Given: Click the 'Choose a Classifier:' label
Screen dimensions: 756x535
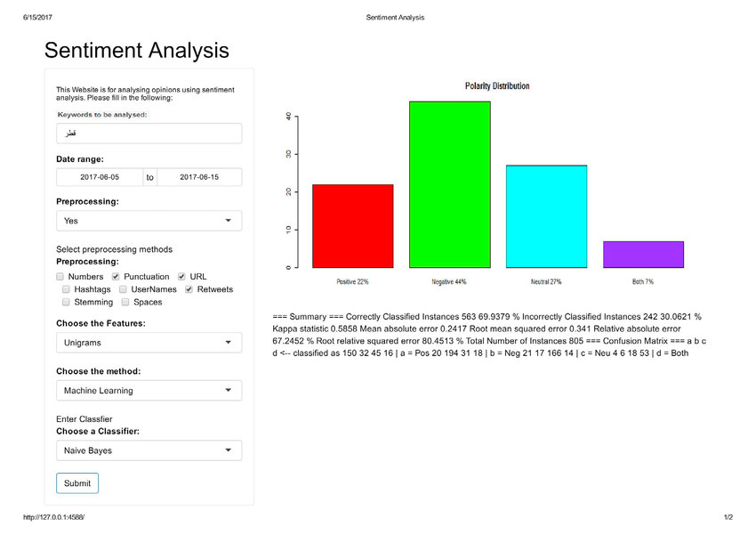Looking at the screenshot, I should tap(98, 431).
